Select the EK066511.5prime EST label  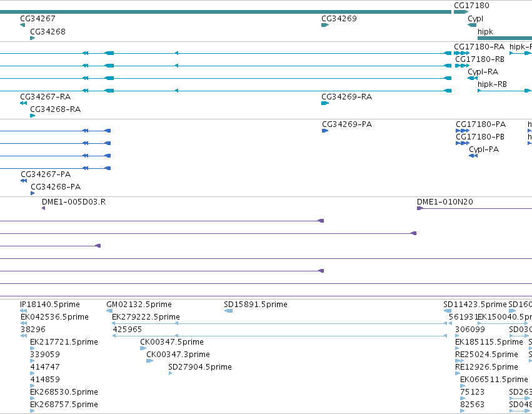tap(494, 380)
